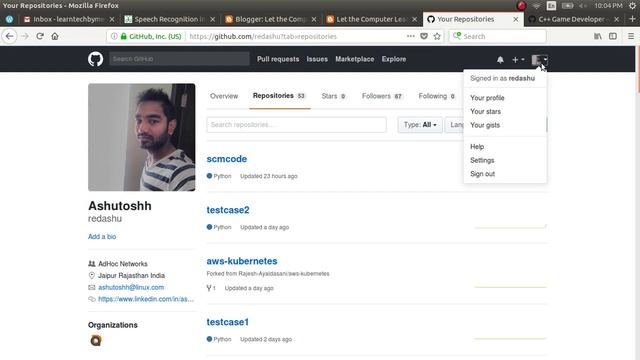Open the scmcode repository
Screen dimensions: 640x360
coord(227,159)
